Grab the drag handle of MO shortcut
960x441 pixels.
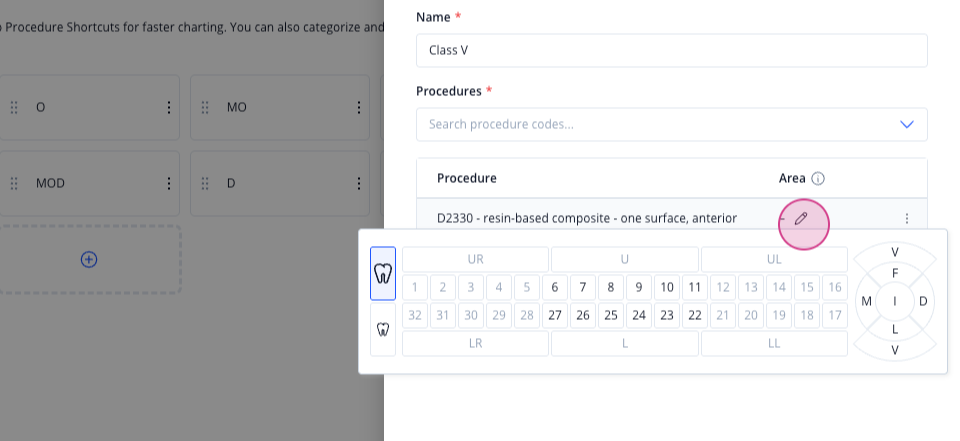coord(205,108)
